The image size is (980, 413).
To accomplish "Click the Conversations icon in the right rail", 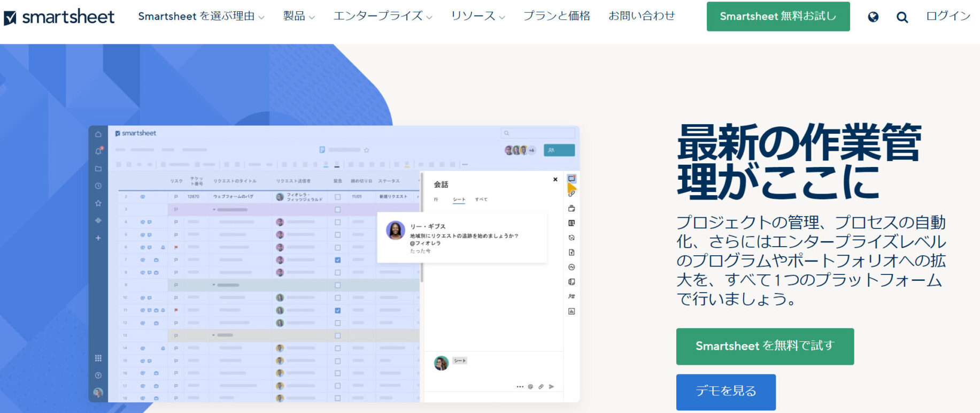I will tap(572, 179).
